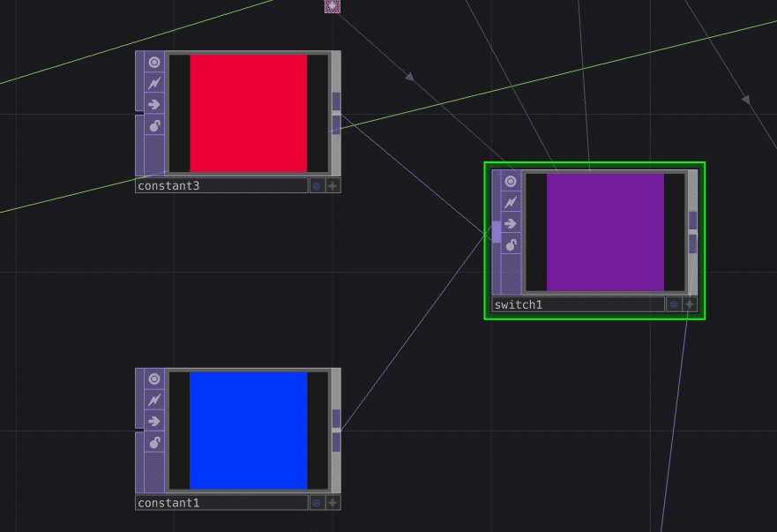777x532 pixels.
Task: Toggle the viewer flag on switch1
Action: pos(511,182)
